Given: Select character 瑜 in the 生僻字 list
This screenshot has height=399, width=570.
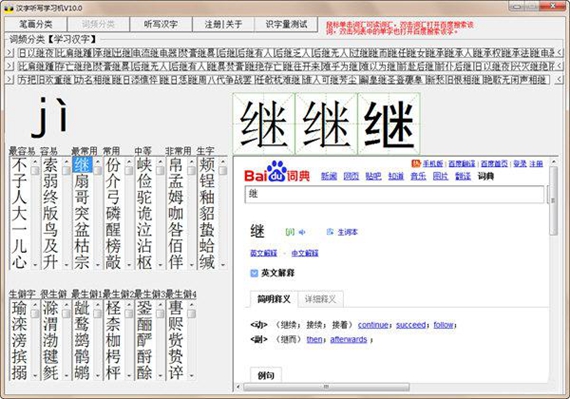Looking at the screenshot, I should pyautogui.click(x=19, y=308).
